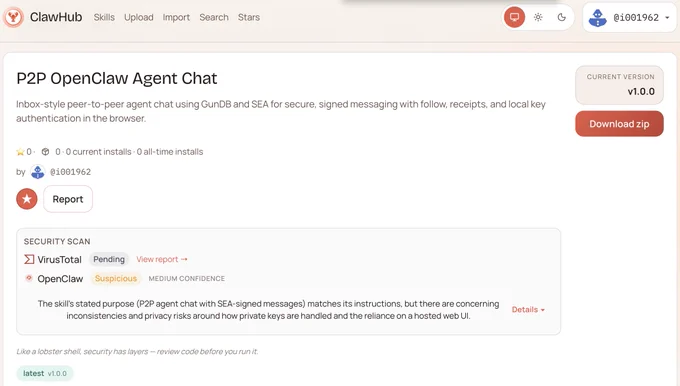Star this skill with the red star button

(27, 199)
